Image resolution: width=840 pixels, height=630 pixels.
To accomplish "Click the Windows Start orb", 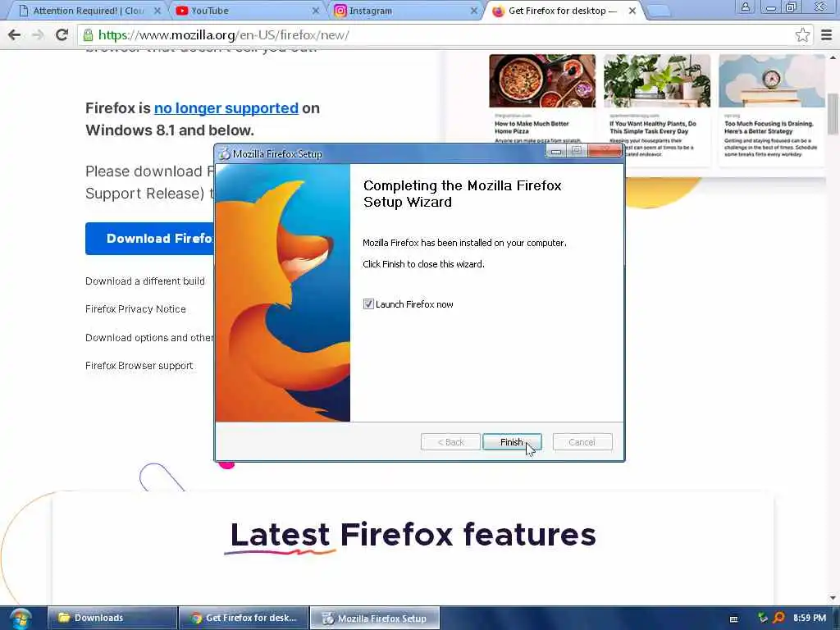I will coord(21,619).
